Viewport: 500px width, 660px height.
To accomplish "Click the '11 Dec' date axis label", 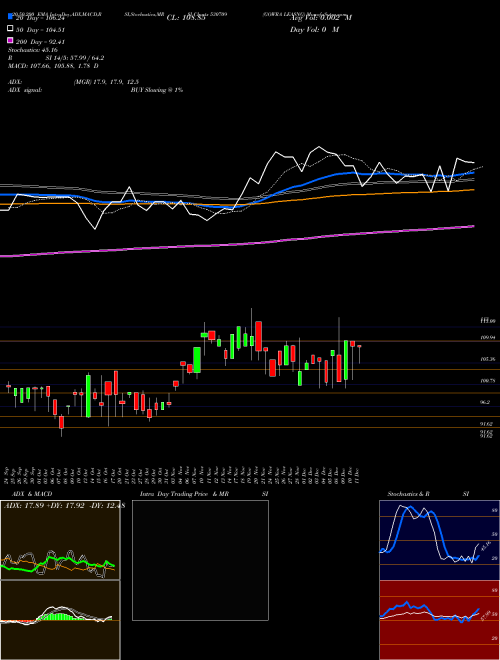I will tap(358, 475).
